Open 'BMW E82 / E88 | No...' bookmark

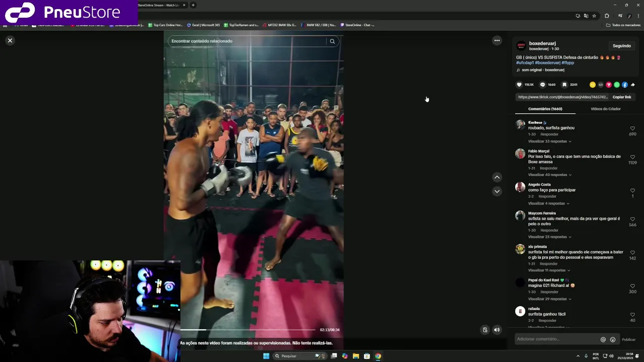[318, 25]
